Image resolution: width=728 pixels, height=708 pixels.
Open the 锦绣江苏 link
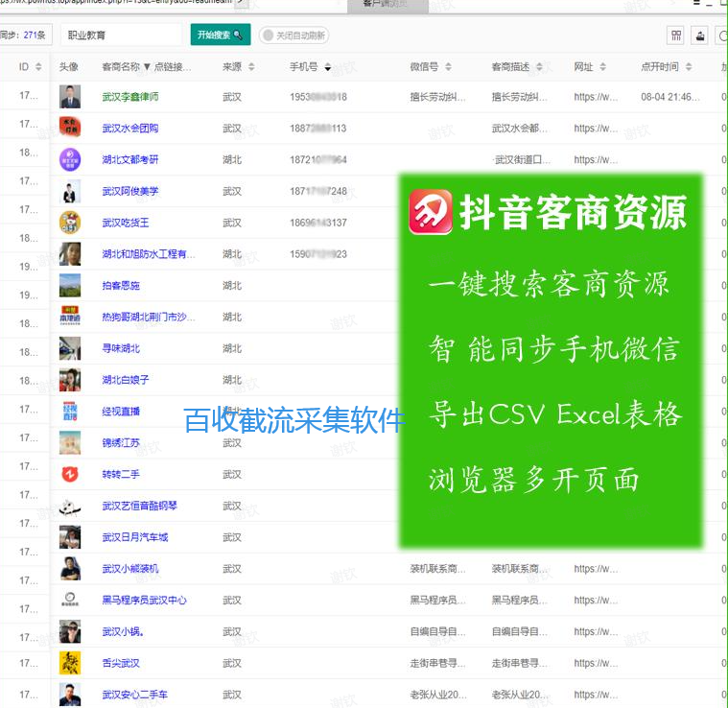(x=121, y=443)
